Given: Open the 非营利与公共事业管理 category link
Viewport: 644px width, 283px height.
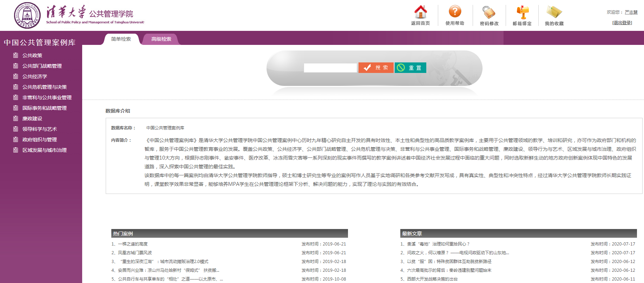Looking at the screenshot, I should 47,97.
